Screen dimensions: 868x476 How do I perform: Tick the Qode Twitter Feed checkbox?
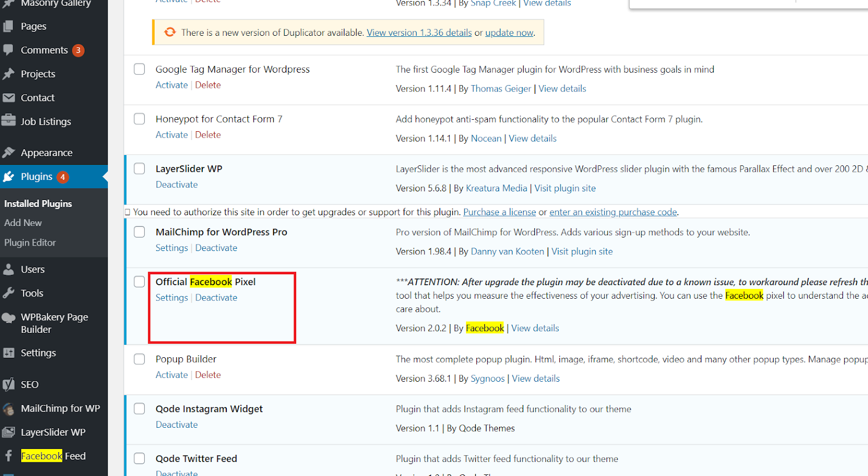(139, 459)
